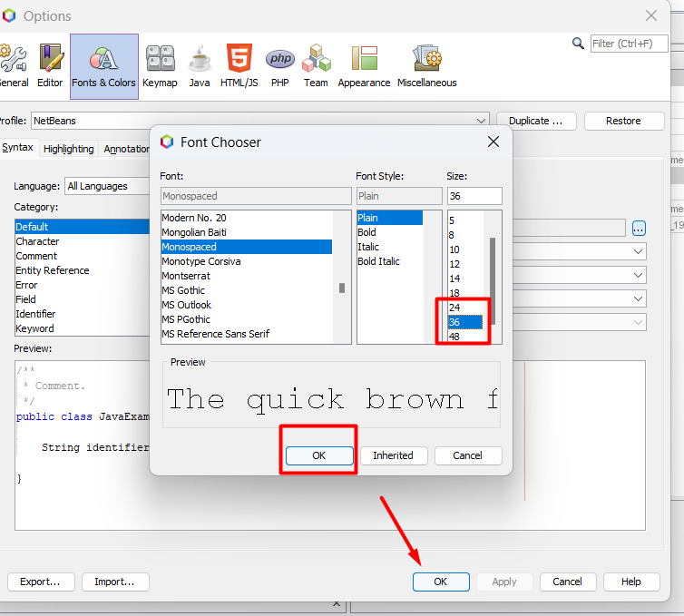Viewport: 684px width, 616px height.
Task: Open the Java options category
Action: point(200,66)
